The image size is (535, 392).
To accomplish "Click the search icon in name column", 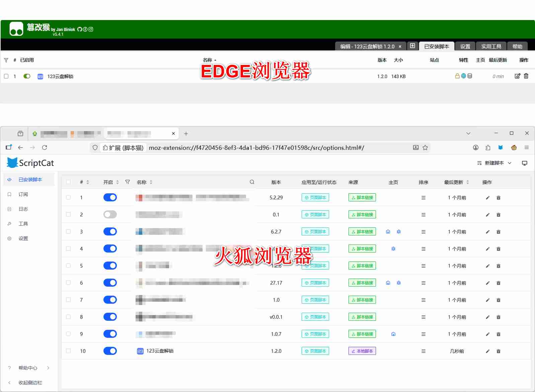I will click(252, 182).
